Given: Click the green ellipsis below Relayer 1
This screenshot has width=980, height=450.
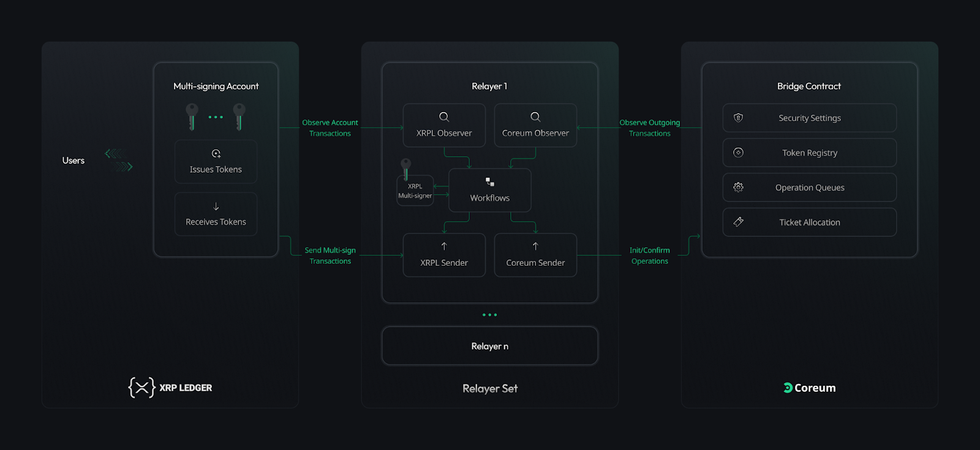Looking at the screenshot, I should 489,315.
